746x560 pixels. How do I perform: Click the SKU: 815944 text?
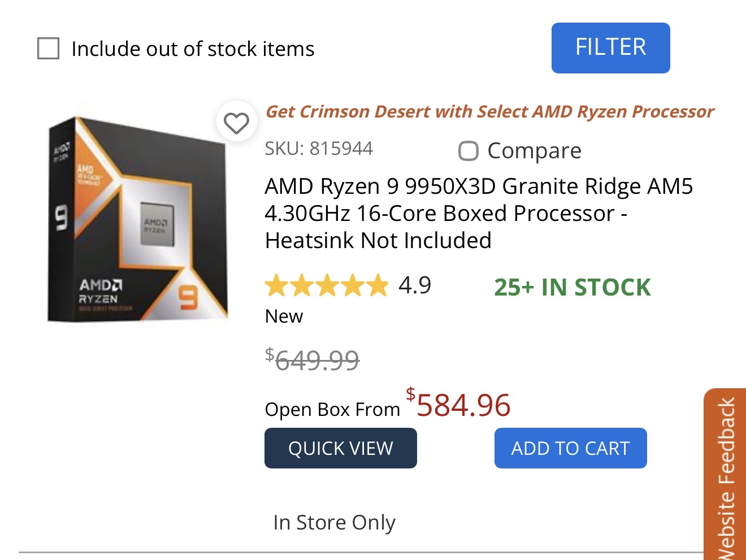click(x=319, y=149)
